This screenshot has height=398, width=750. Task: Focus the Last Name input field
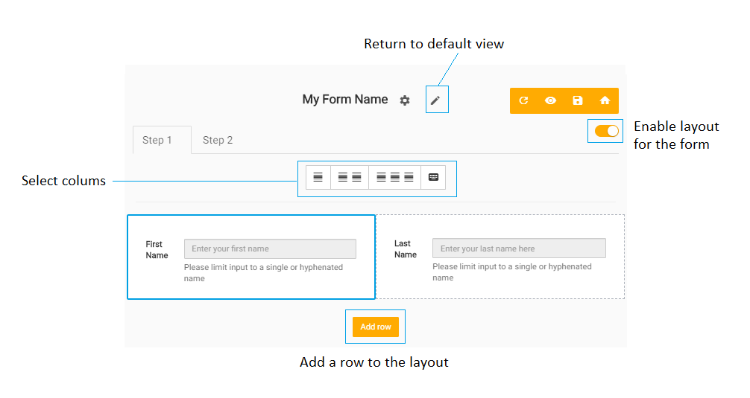[x=519, y=248]
